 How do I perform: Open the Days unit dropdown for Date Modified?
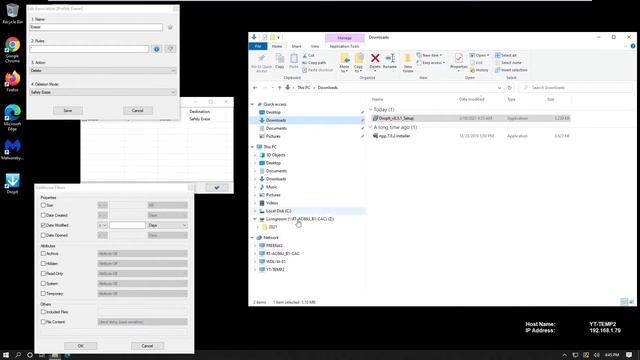[167, 225]
